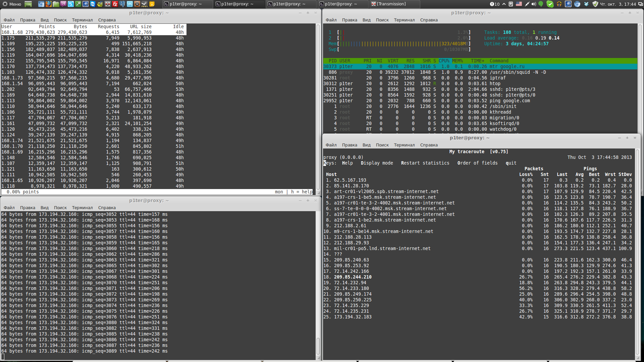Open pgAdmin elephant launcher icon
Image resolution: width=644 pixels, height=362 pixels.
(x=122, y=4)
